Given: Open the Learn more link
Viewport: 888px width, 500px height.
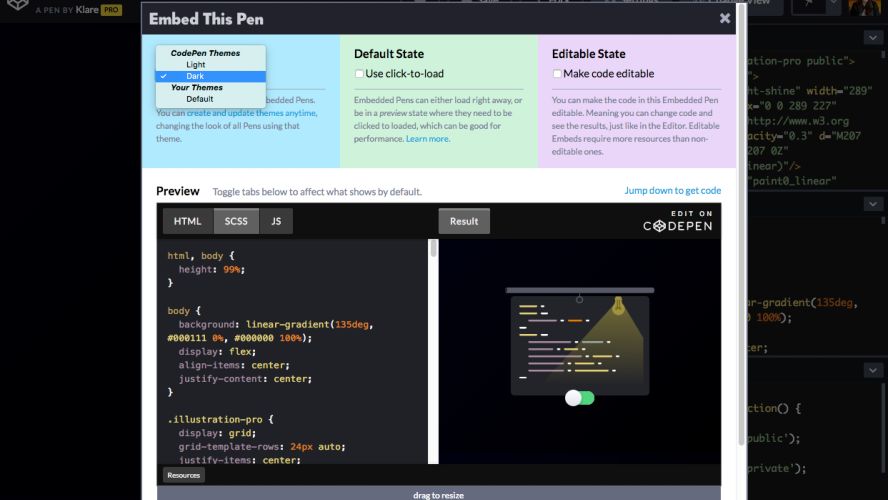Looking at the screenshot, I should click(x=427, y=139).
